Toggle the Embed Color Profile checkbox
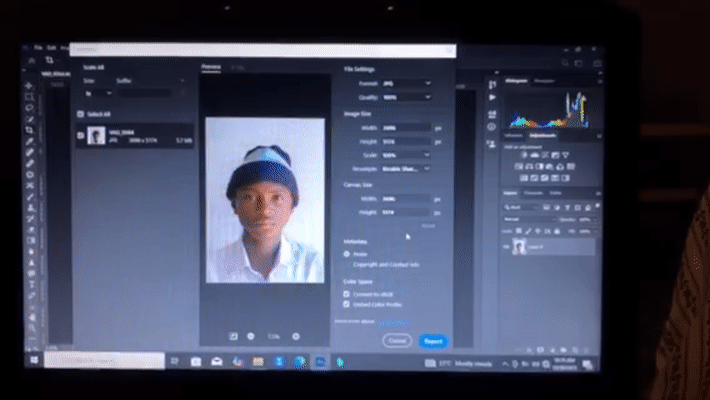The image size is (710, 400). (346, 304)
